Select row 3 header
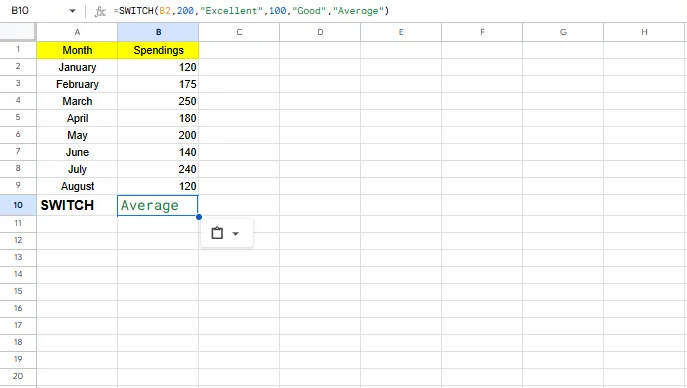 click(x=18, y=84)
